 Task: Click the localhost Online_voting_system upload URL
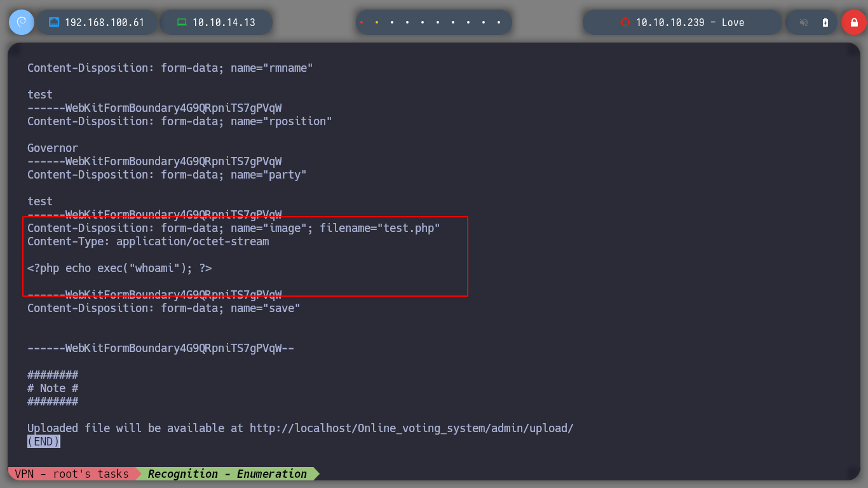(412, 428)
